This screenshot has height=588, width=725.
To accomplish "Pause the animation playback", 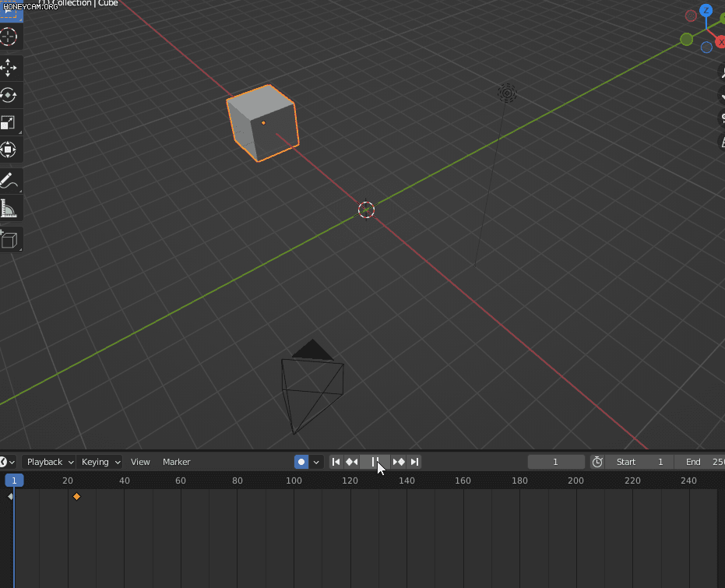I will point(375,462).
